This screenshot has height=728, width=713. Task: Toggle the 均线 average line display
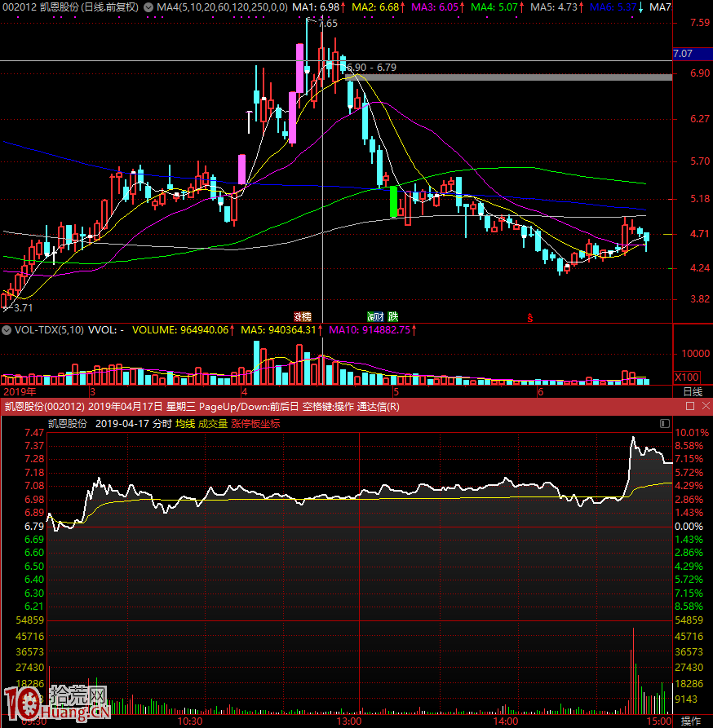point(185,424)
